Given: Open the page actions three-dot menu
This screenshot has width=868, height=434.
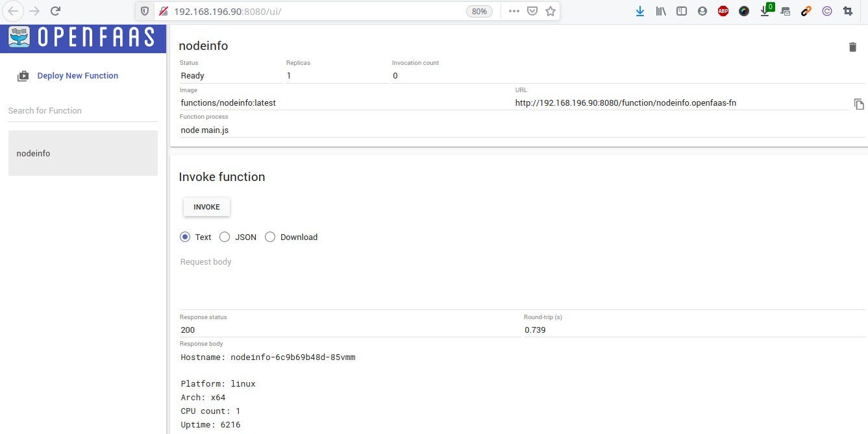Looking at the screenshot, I should 514,11.
